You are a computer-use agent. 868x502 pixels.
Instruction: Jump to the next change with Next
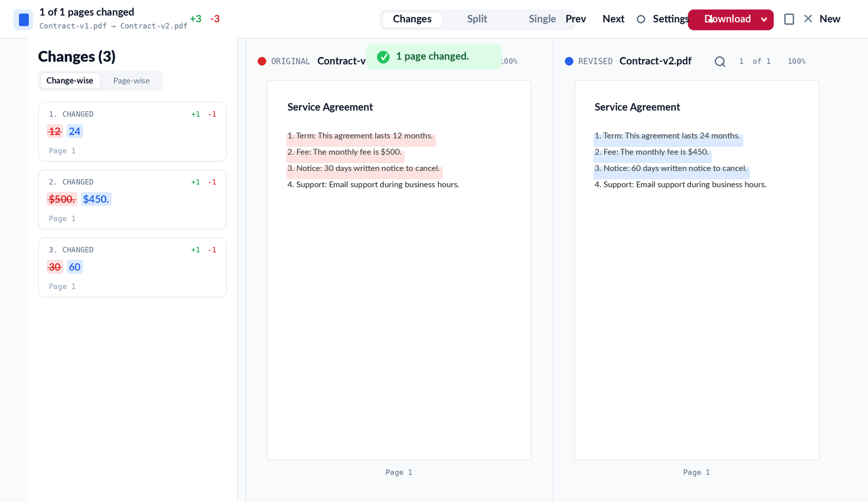pyautogui.click(x=614, y=19)
